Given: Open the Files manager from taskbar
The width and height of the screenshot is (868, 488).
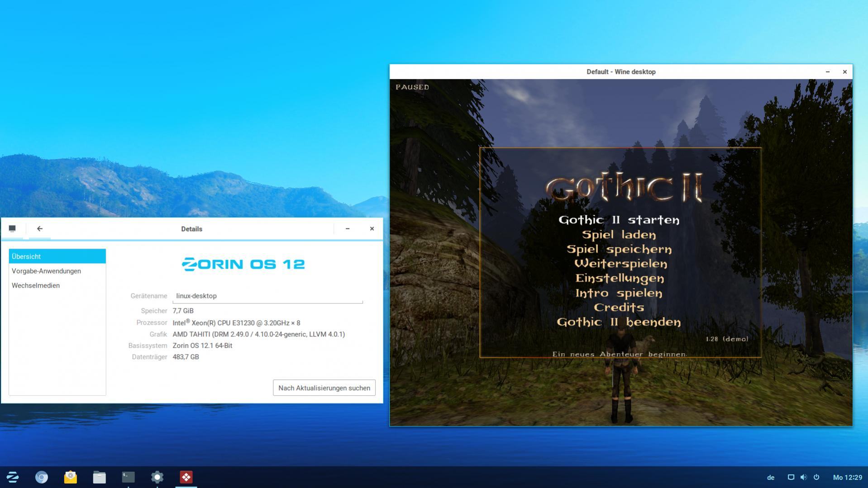Looking at the screenshot, I should pos(100,477).
